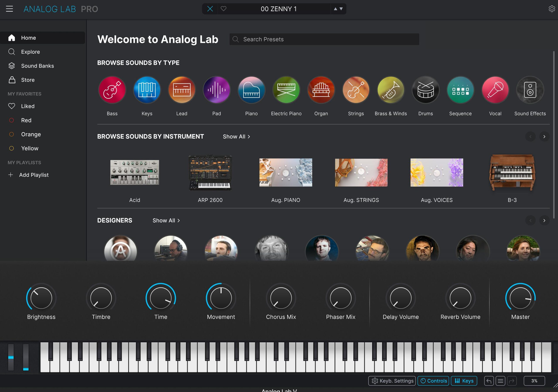Viewport: 558px width, 392px height.
Task: Open Keyb. Settings button
Action: pos(392,381)
